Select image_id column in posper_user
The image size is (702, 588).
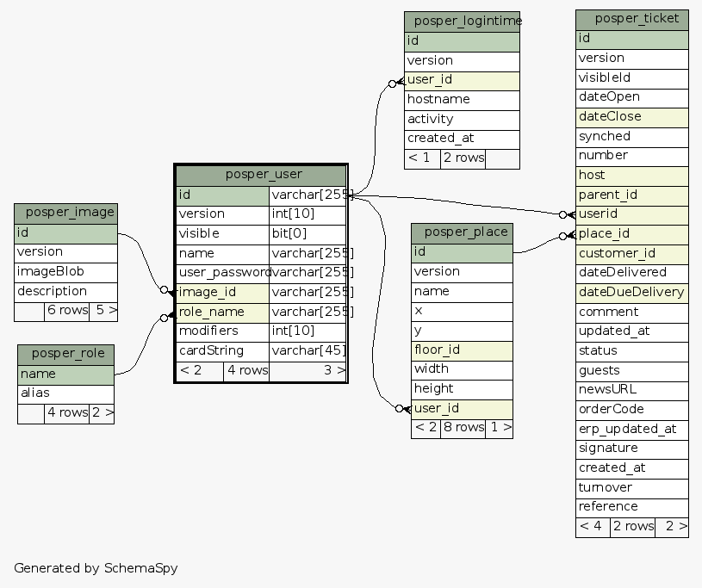[222, 293]
